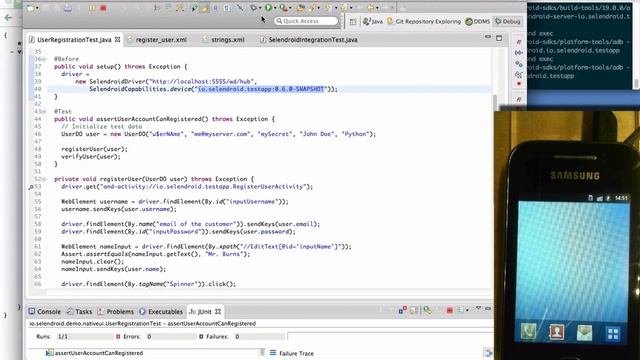The height and width of the screenshot is (360, 640).
Task: Click the Run Last Tool external tools icon
Action: pos(283,7)
